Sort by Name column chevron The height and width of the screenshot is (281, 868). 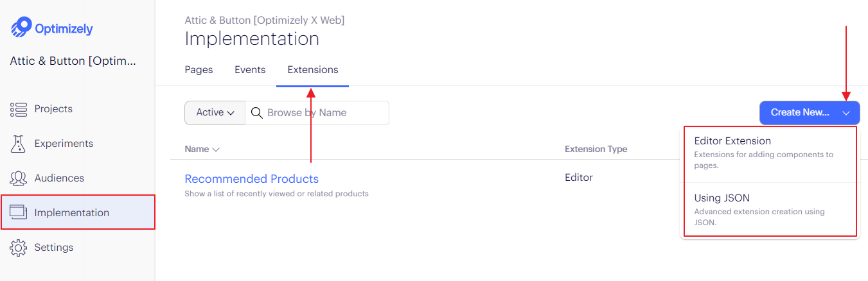[x=216, y=149]
